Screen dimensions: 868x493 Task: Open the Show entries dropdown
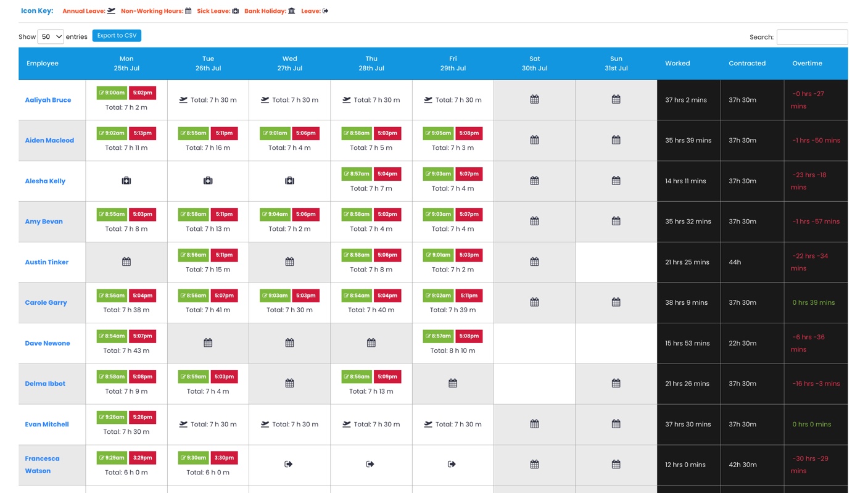(x=51, y=37)
